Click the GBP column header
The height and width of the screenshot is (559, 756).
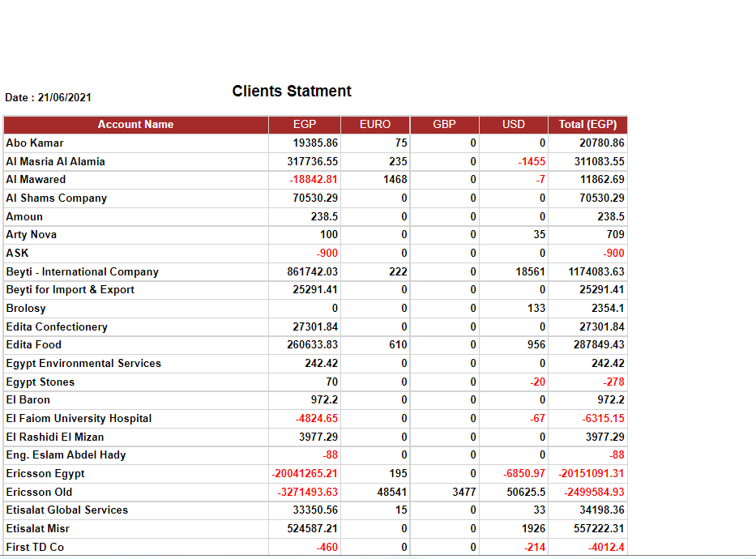click(444, 124)
